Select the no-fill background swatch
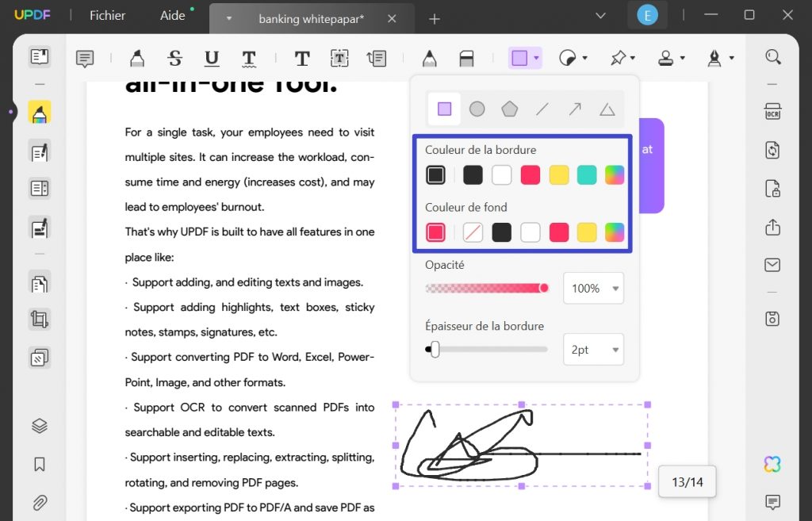812x521 pixels. (473, 232)
